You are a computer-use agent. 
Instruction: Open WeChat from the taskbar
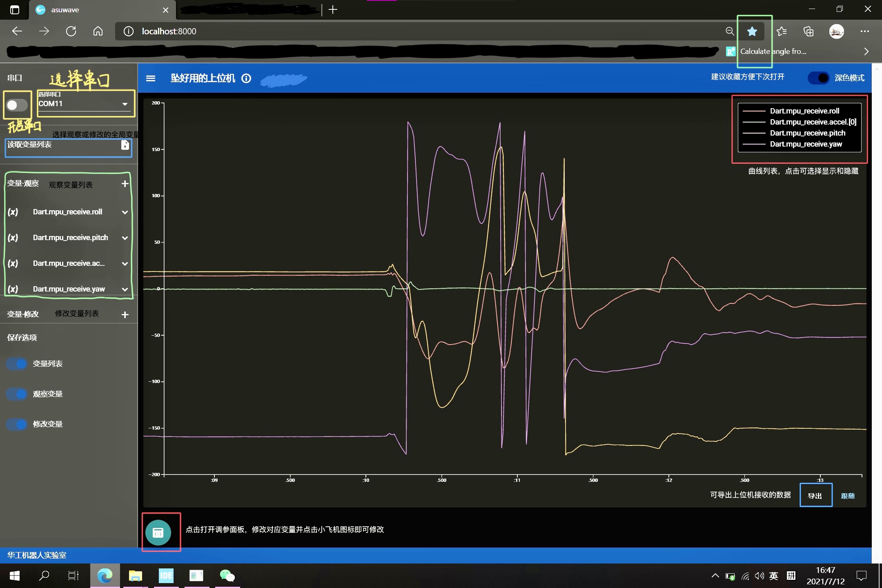(227, 576)
